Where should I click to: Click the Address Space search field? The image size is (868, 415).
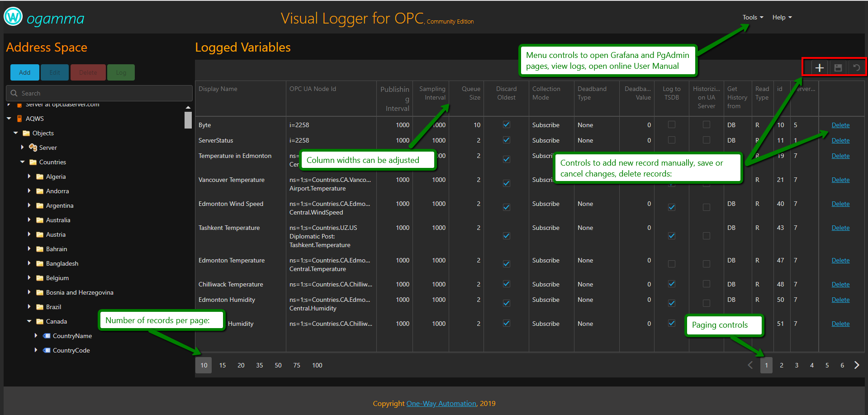point(100,93)
